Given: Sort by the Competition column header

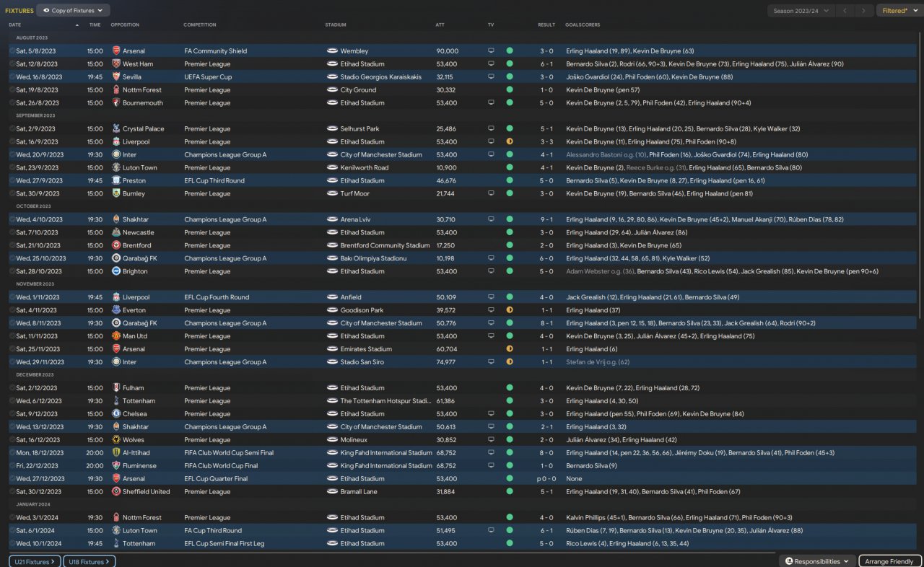Looking at the screenshot, I should point(200,25).
